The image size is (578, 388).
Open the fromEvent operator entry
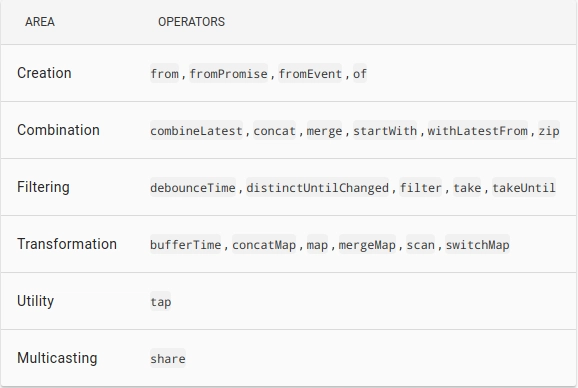(310, 73)
